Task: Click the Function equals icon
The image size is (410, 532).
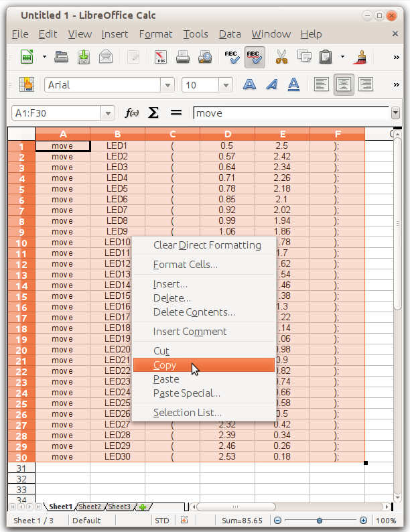Action: coord(176,113)
